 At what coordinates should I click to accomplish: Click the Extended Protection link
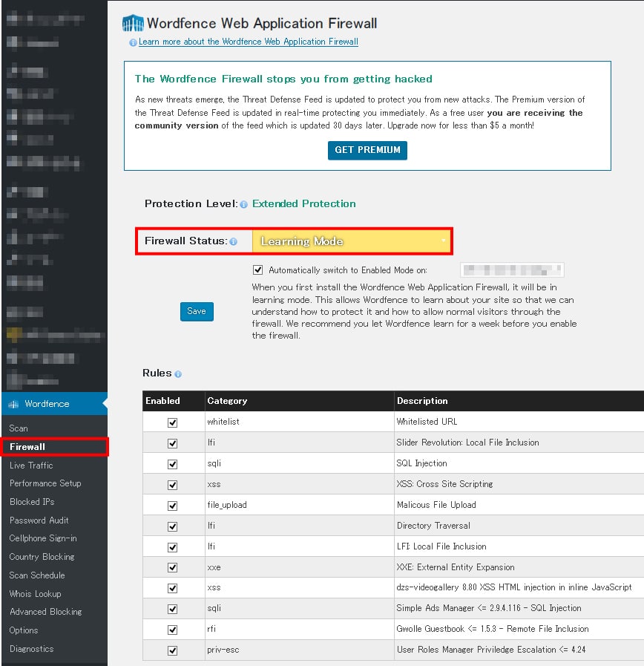pos(304,204)
